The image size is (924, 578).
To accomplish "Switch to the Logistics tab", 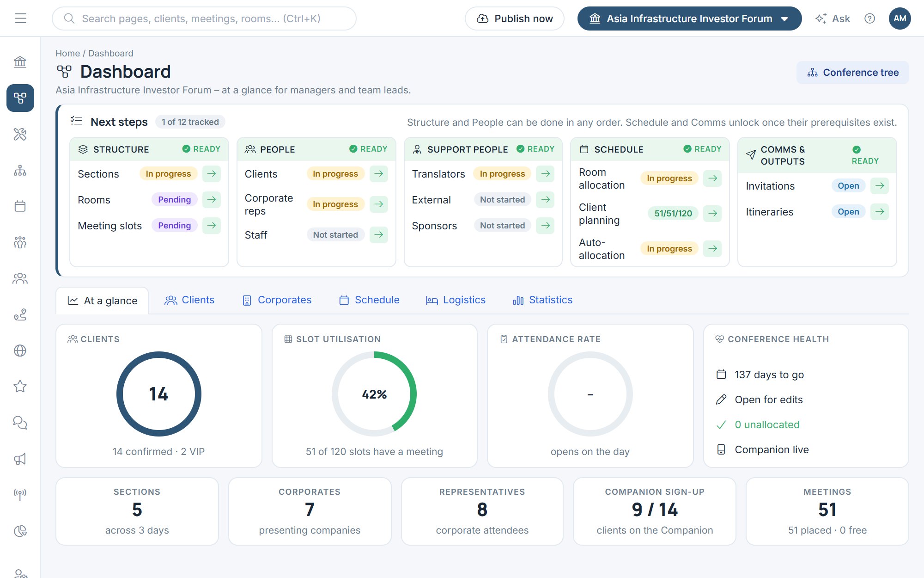I will tap(456, 300).
